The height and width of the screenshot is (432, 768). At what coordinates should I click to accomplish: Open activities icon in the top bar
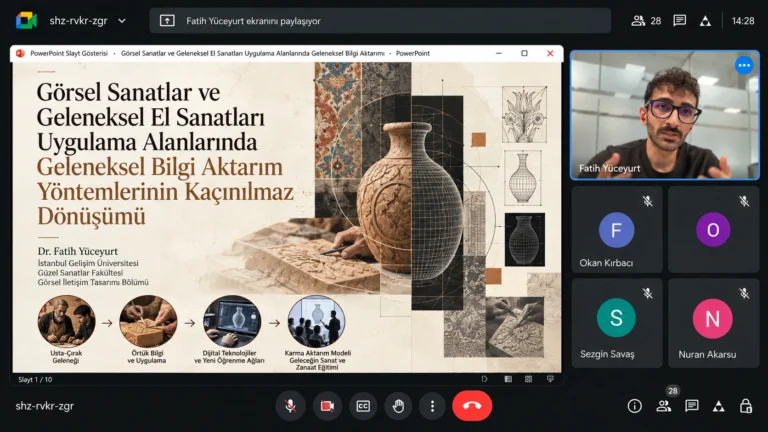tap(705, 21)
